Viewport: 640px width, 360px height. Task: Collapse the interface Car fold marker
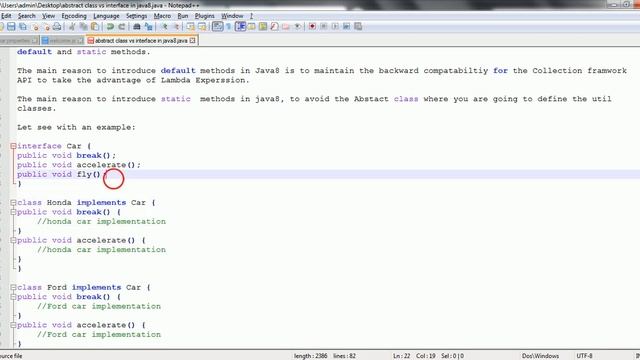[13, 146]
